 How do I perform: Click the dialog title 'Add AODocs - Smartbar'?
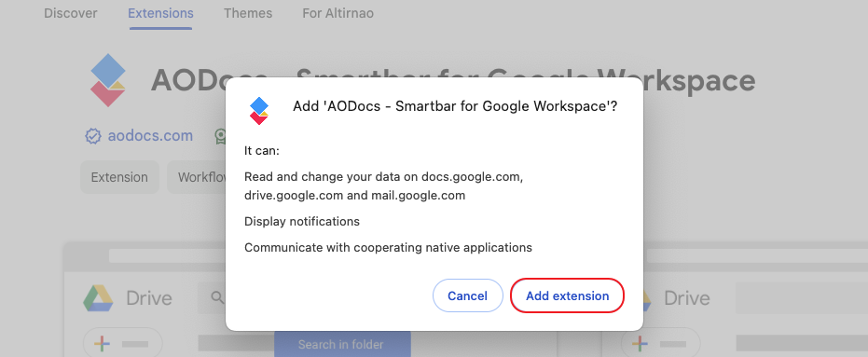(455, 107)
